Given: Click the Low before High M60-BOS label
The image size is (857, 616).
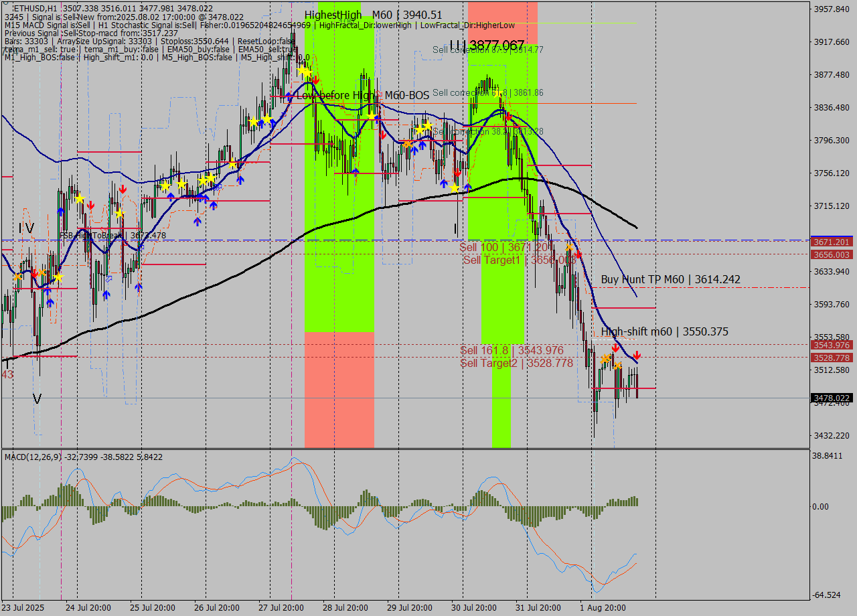Looking at the screenshot, I should coord(362,96).
